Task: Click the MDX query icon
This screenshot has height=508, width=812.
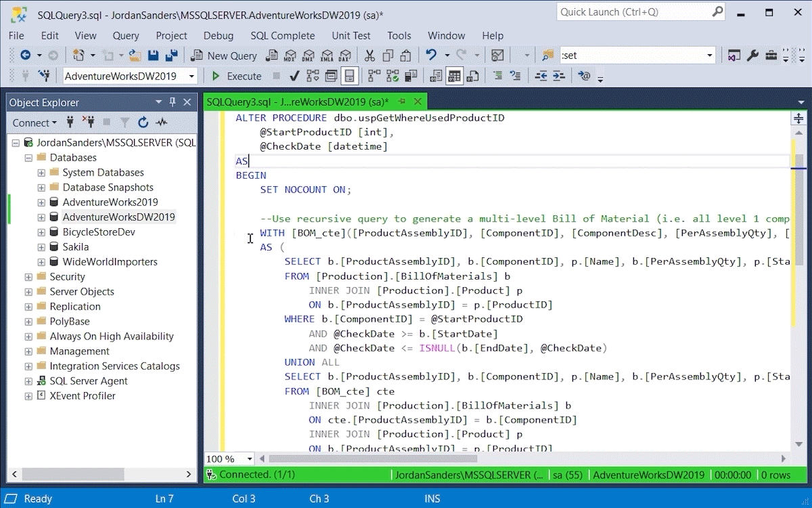Action: pos(291,56)
